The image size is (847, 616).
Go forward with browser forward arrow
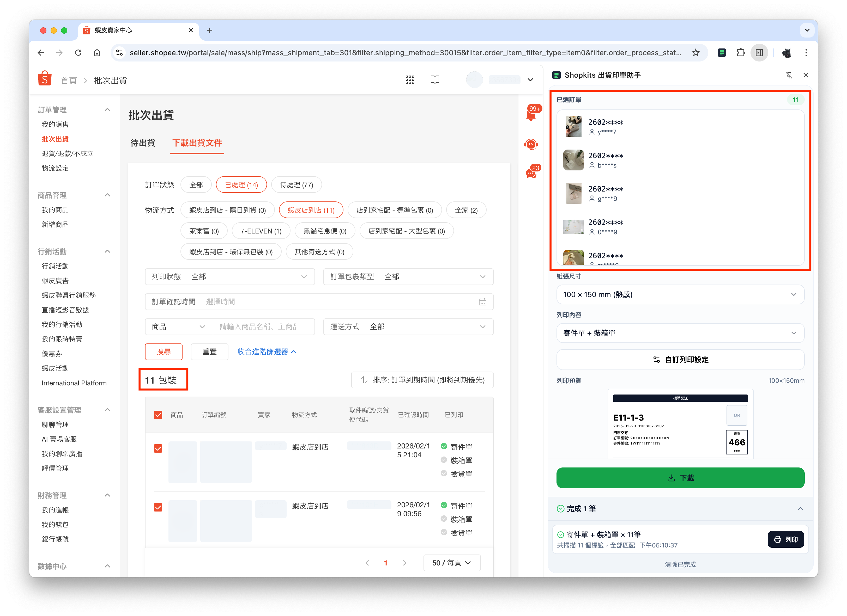[x=59, y=53]
